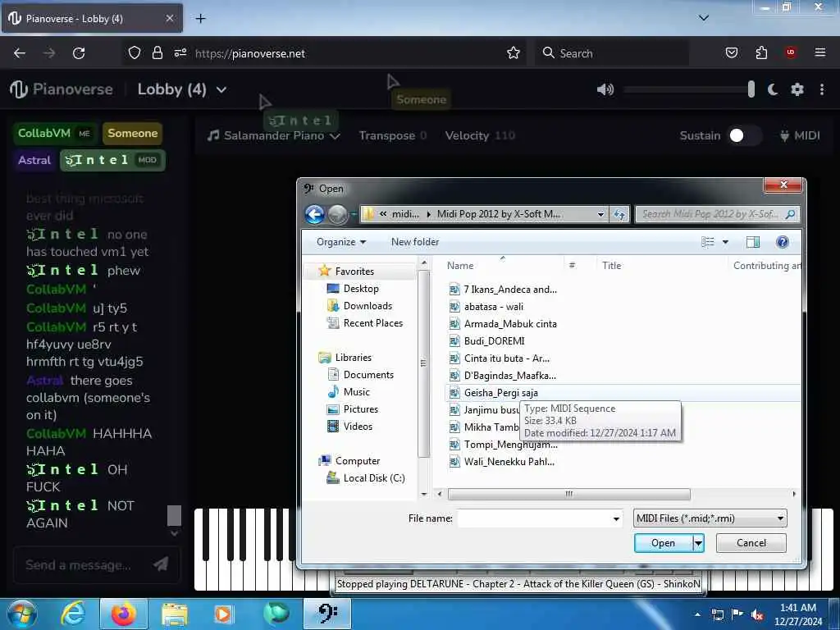
Task: Open Pianoverse settings gear
Action: pyautogui.click(x=797, y=89)
